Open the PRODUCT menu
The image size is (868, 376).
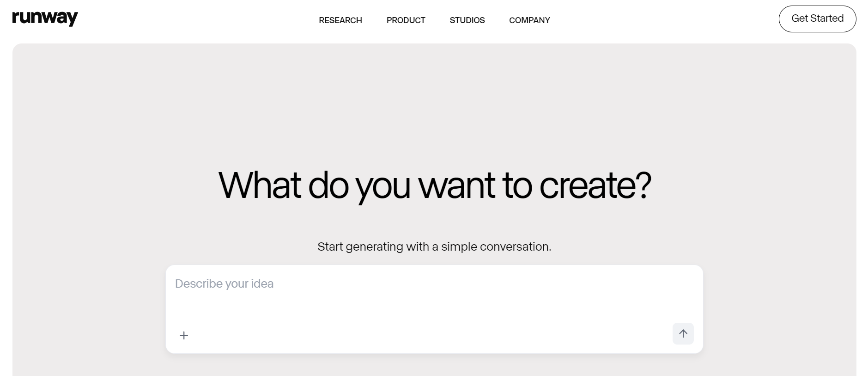tap(406, 20)
